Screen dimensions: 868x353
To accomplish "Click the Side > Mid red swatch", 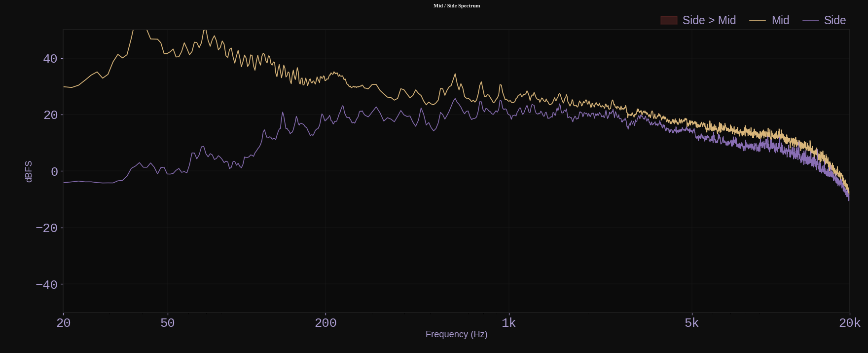I will (x=669, y=20).
